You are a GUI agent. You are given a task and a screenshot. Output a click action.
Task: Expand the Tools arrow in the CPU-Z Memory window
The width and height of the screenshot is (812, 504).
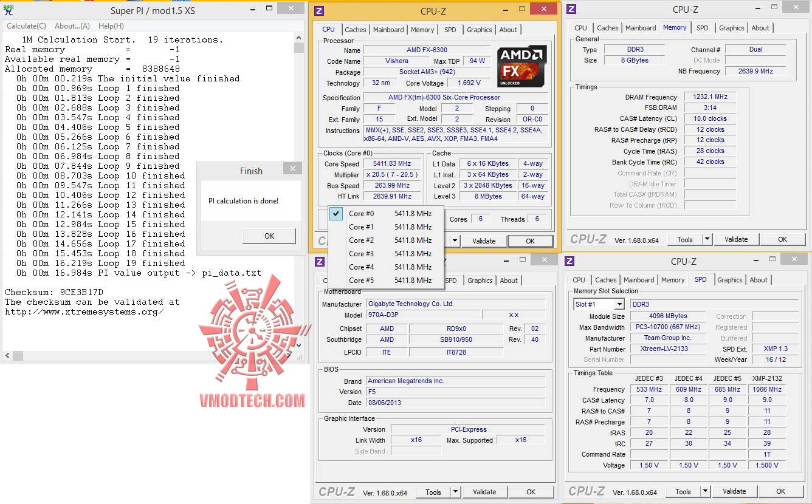click(x=707, y=239)
